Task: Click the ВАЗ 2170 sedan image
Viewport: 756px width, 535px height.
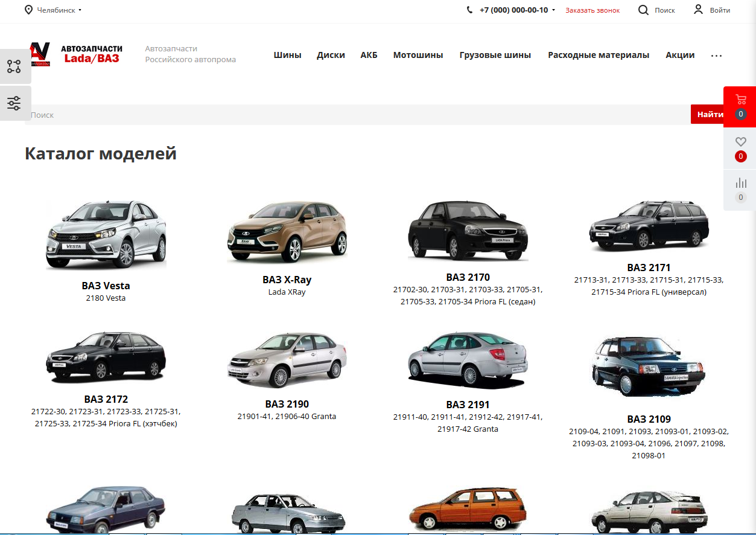Action: pyautogui.click(x=468, y=231)
